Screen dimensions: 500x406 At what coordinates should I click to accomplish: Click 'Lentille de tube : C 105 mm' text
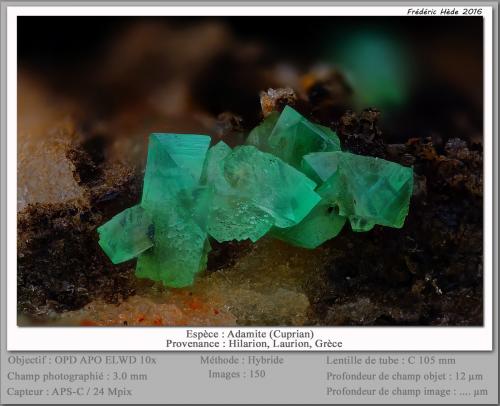click(x=391, y=360)
